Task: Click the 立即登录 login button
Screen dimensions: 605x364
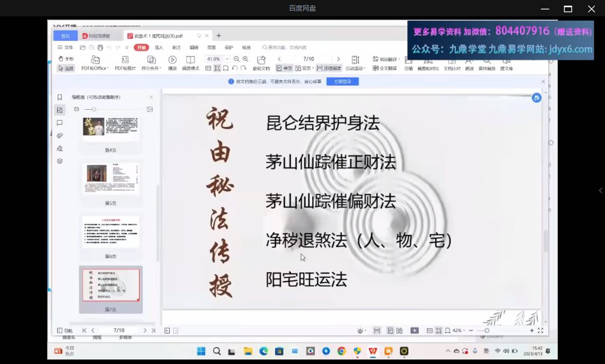Action: [x=343, y=82]
